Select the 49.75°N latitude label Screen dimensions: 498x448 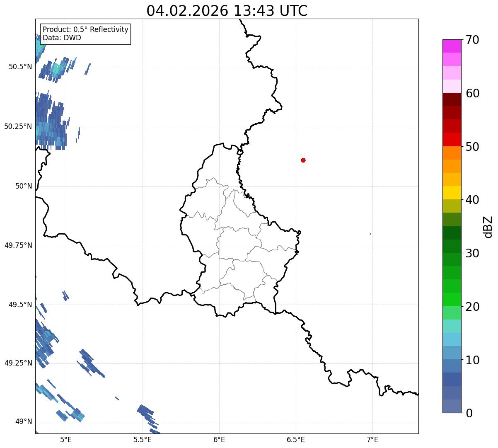pyautogui.click(x=18, y=245)
